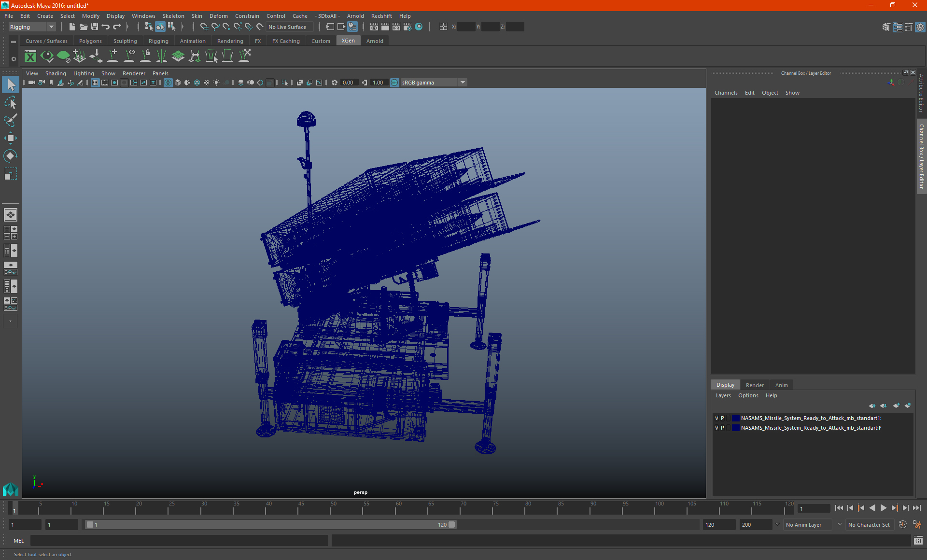The image size is (927, 560).
Task: Toggle visibility V of first NASAMS layer
Action: (x=716, y=418)
